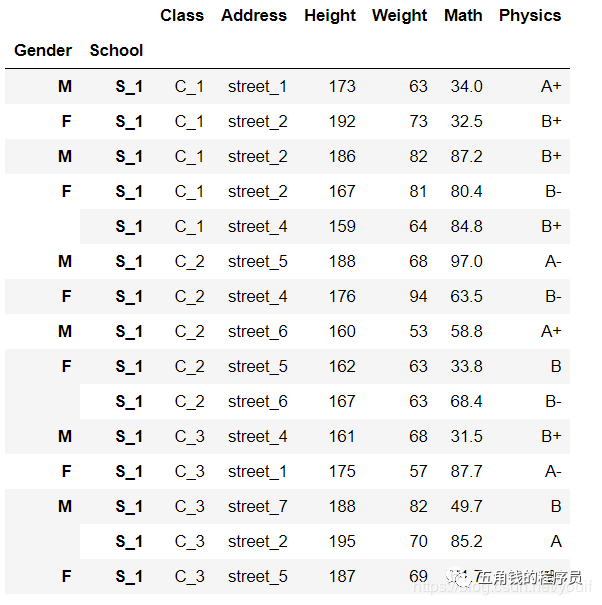Click the Height column header
This screenshot has width=602, height=605.
[x=329, y=16]
